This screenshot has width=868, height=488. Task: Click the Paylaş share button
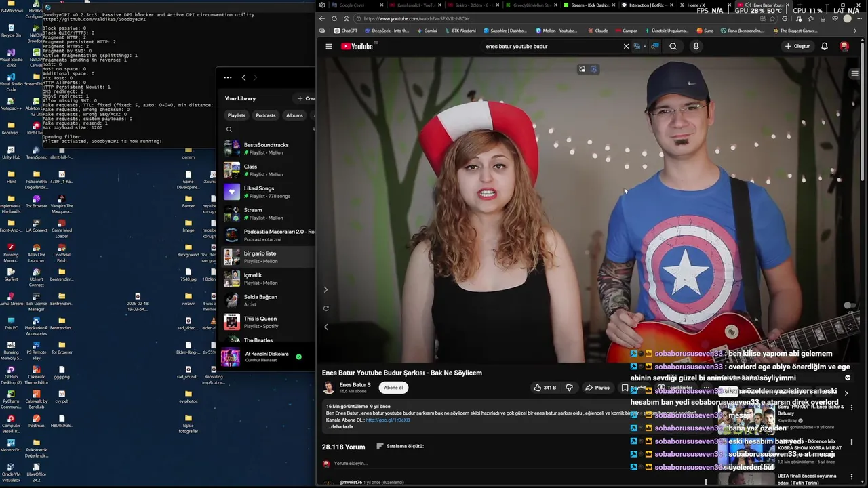(x=597, y=388)
